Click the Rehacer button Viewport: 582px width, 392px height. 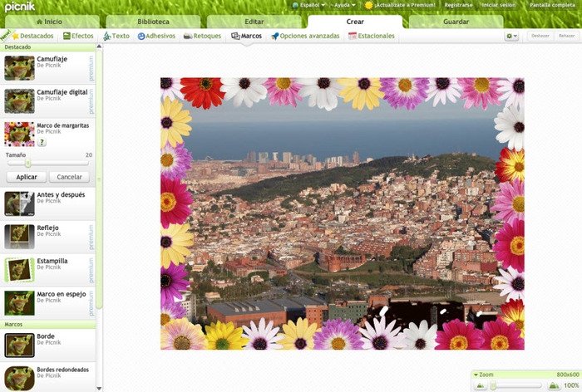566,36
